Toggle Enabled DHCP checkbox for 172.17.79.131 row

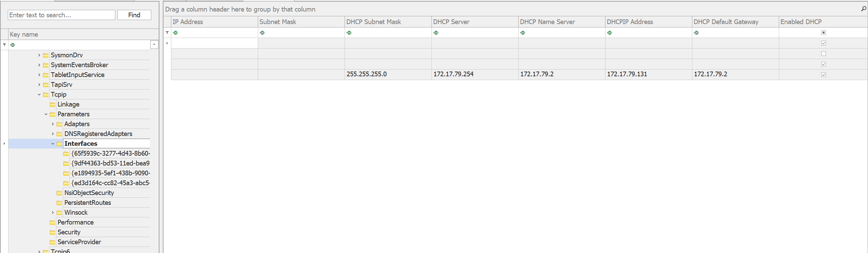point(823,75)
